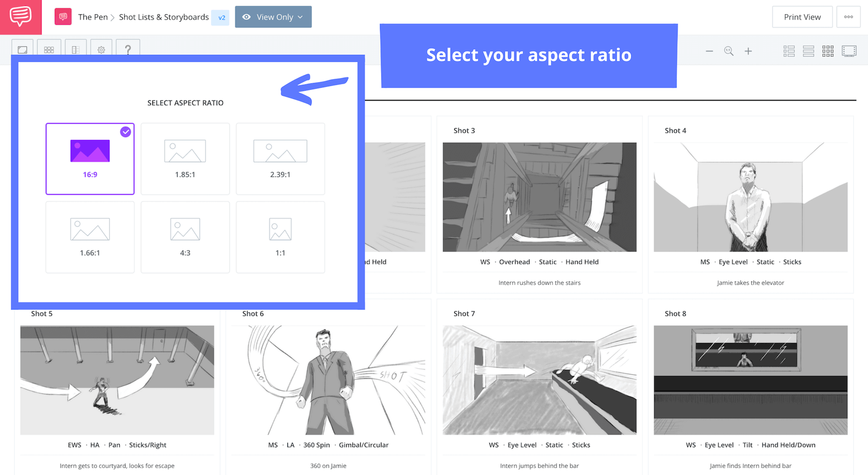Click 'Gimbal/Circular' label in Shot 6
This screenshot has height=475, width=868.
tap(364, 445)
